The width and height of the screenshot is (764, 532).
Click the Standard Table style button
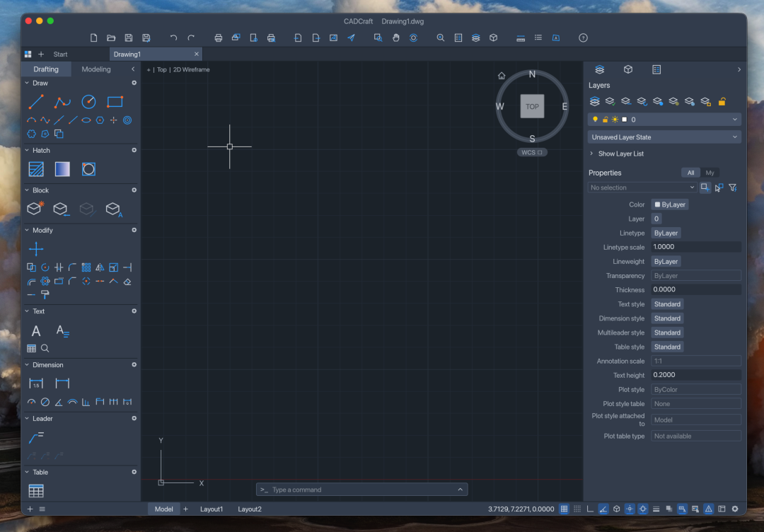(x=667, y=347)
